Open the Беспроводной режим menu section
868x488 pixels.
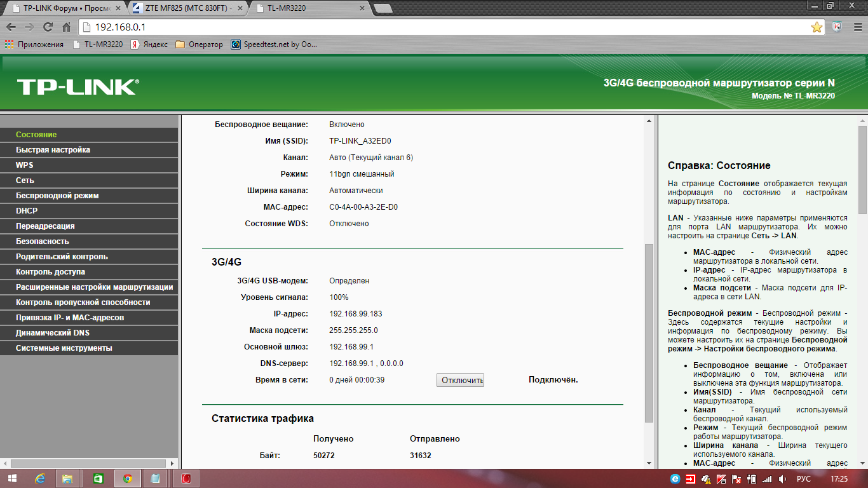[x=57, y=196]
